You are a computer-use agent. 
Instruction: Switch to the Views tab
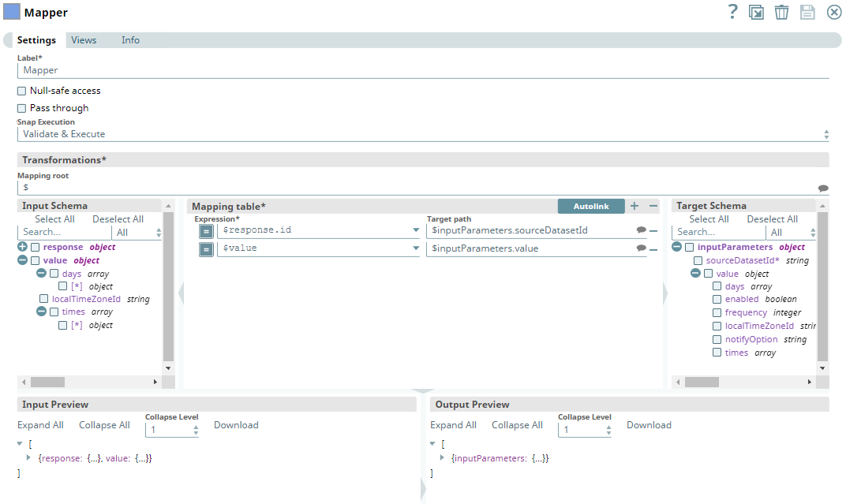[84, 40]
